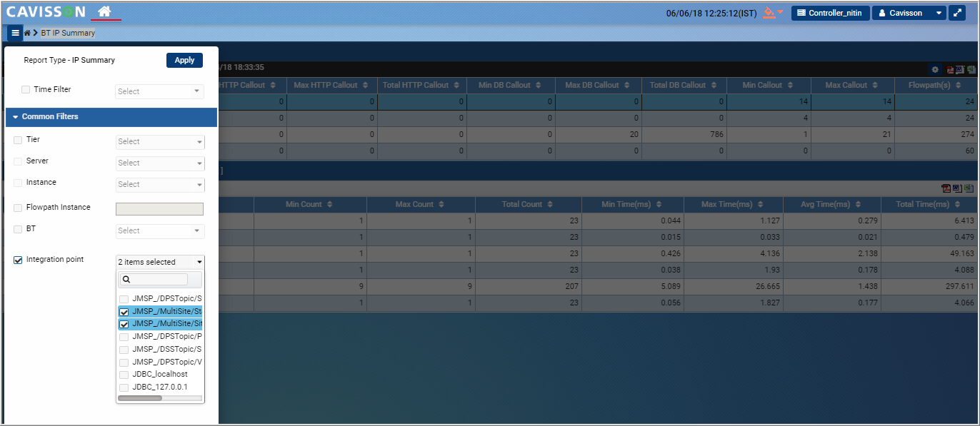Download lower table as Word
Screen dimensions: 980x426
957,188
